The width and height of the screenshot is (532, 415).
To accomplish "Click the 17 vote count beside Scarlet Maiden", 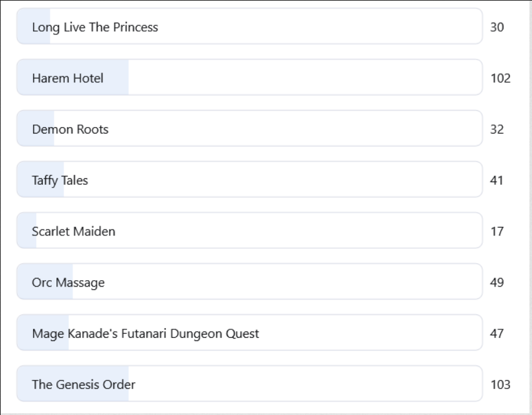I will 497,231.
